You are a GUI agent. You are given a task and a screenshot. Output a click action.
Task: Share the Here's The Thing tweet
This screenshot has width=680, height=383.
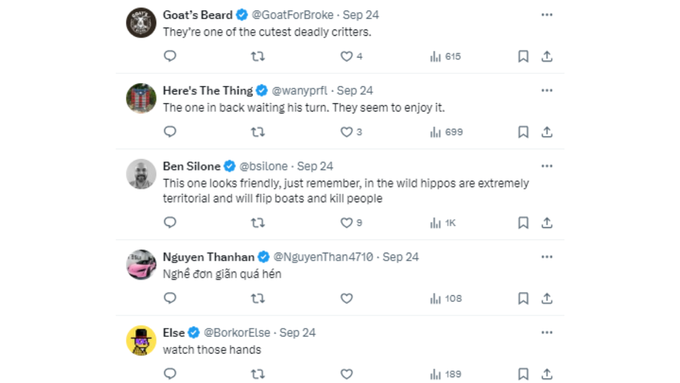[x=547, y=132]
